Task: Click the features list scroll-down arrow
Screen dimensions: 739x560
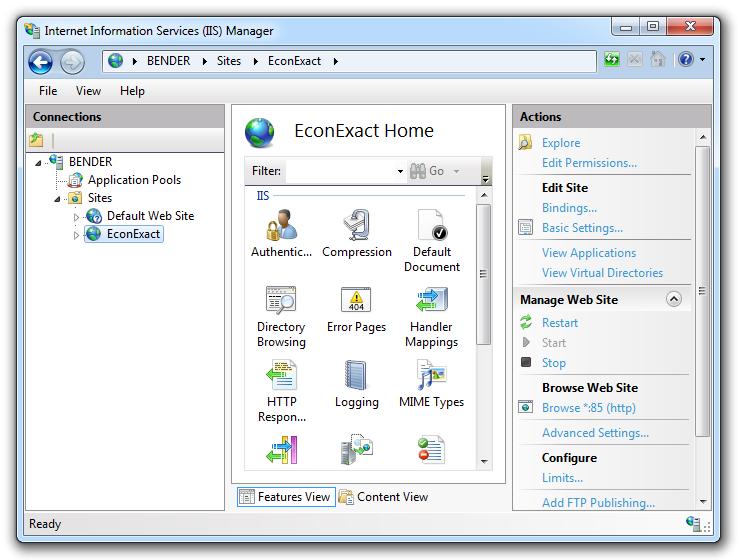Action: click(484, 461)
